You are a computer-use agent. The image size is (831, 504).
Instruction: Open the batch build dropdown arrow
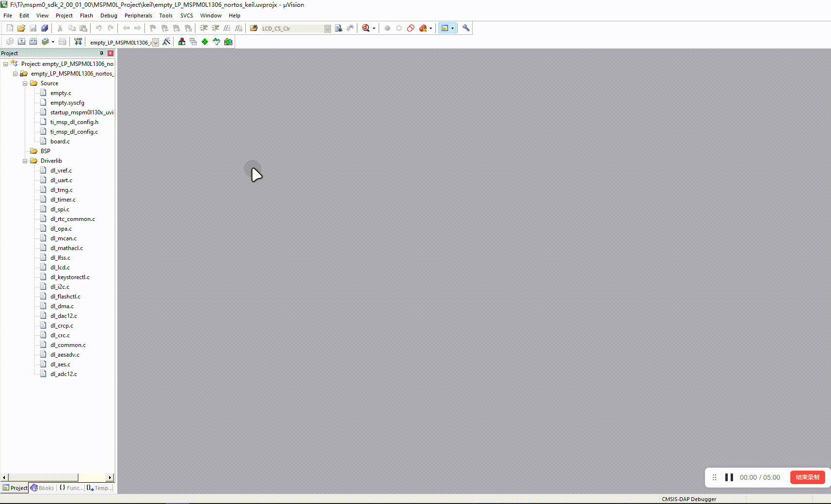[53, 42]
